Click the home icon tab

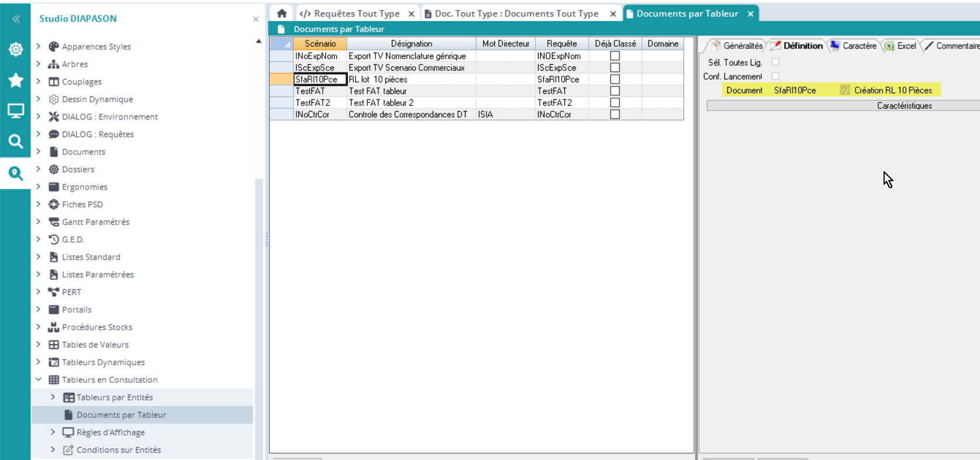[282, 13]
